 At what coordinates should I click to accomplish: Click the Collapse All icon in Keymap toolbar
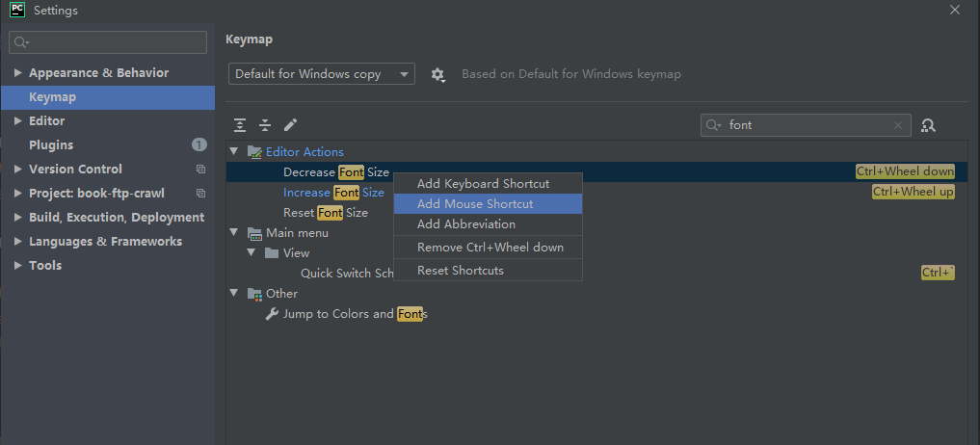pos(265,125)
